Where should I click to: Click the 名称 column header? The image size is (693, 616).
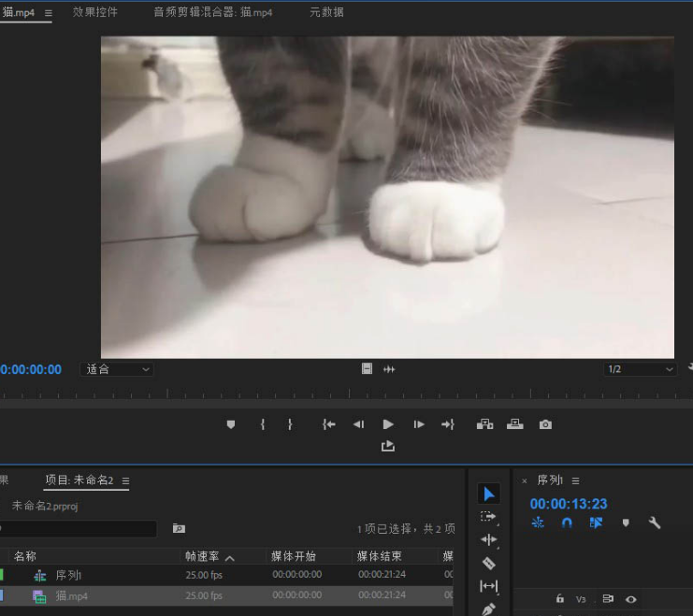pyautogui.click(x=24, y=556)
